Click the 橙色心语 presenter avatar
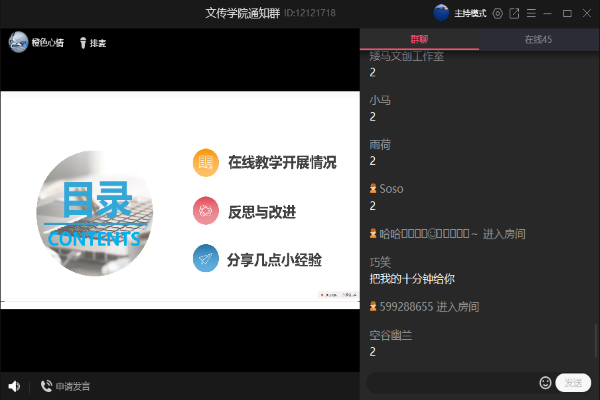Viewport: 600px width, 400px height. click(18, 42)
